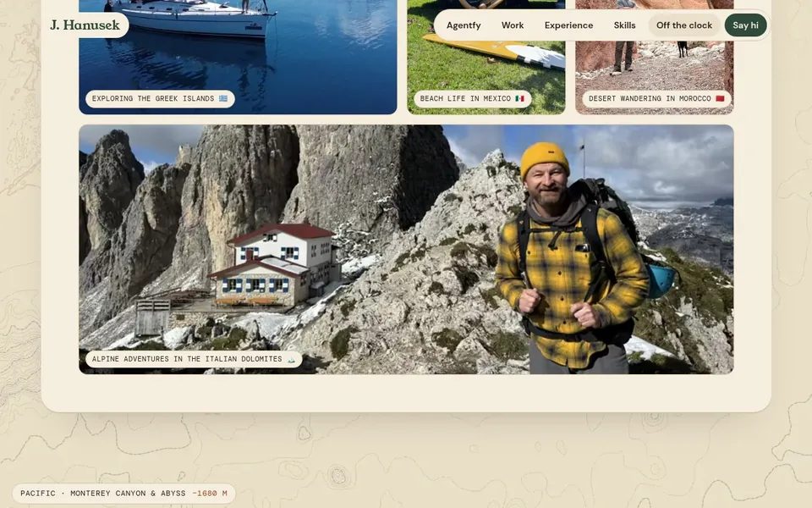Open the Experience nav link
The image size is (812, 508).
[x=568, y=25]
